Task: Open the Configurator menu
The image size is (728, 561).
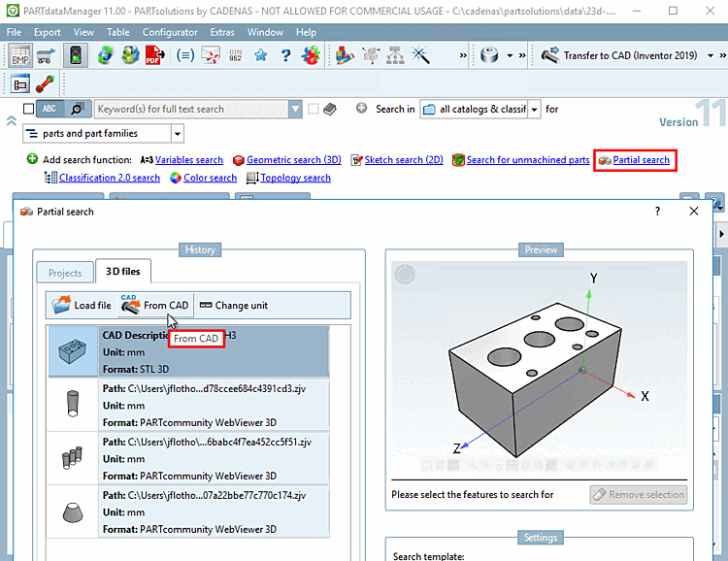Action: (x=170, y=32)
